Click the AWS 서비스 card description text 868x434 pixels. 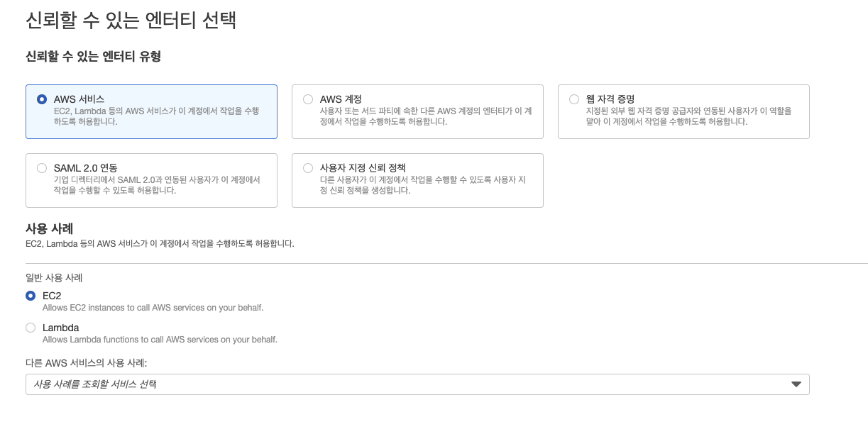[157, 116]
